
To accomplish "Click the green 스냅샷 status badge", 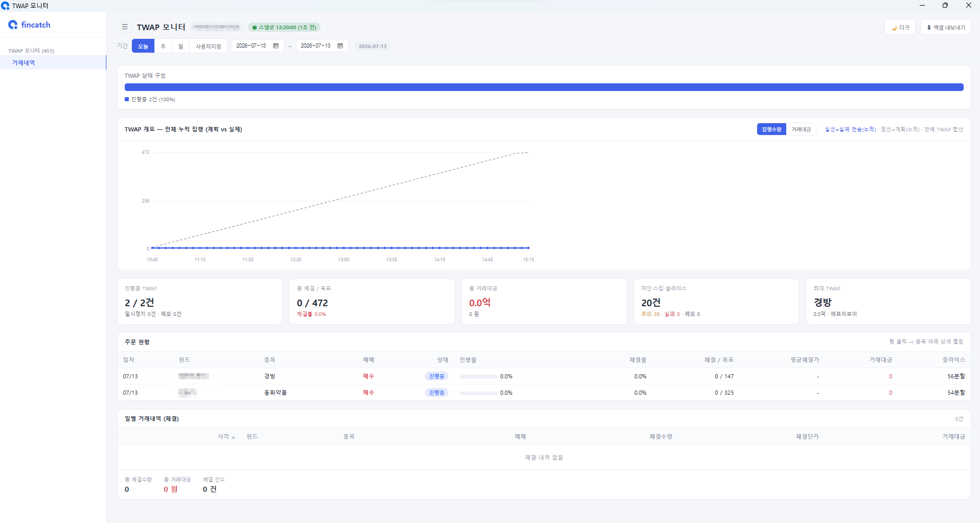I will coord(284,28).
